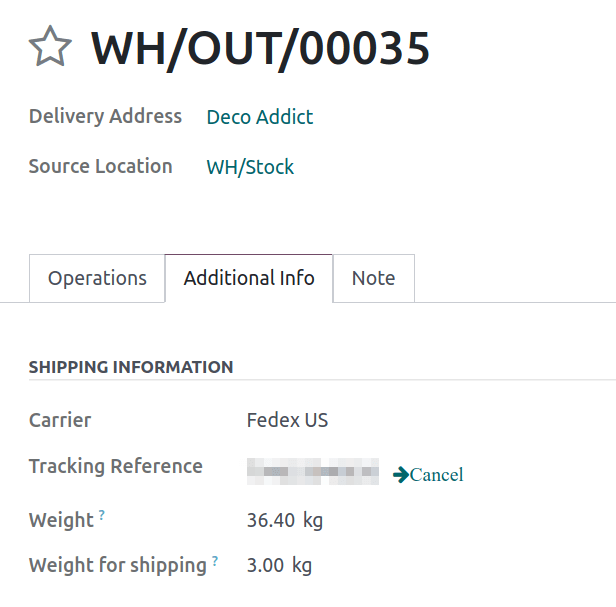Switch to the Operations tab
This screenshot has width=616, height=607.
tap(97, 278)
